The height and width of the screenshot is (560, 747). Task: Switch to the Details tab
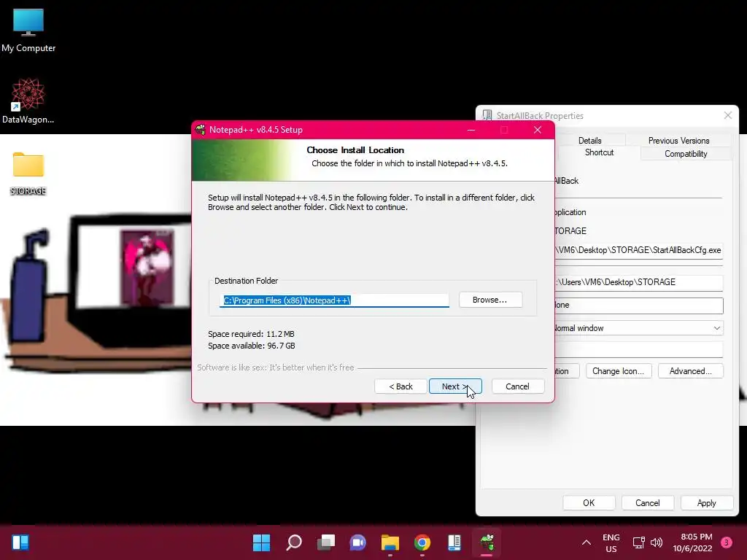click(589, 140)
